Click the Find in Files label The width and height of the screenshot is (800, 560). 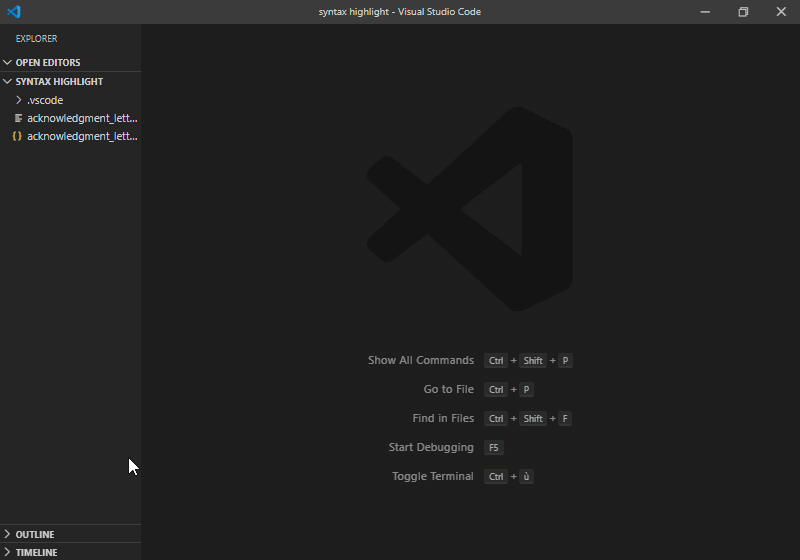[x=443, y=418]
